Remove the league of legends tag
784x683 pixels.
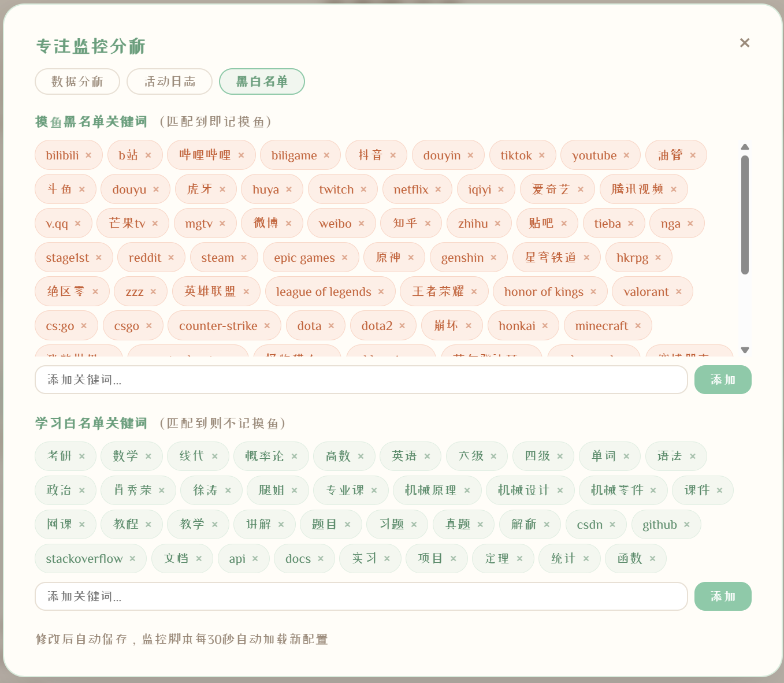[381, 292]
